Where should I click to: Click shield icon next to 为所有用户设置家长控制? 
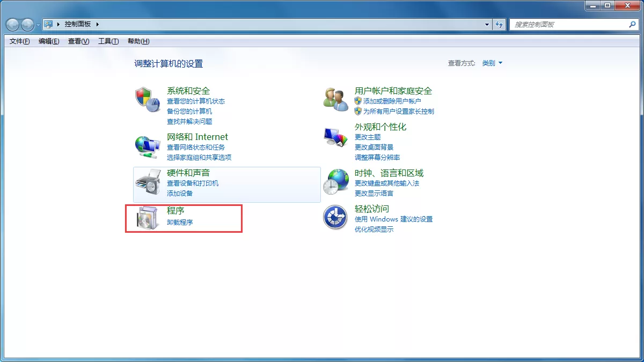click(x=358, y=111)
